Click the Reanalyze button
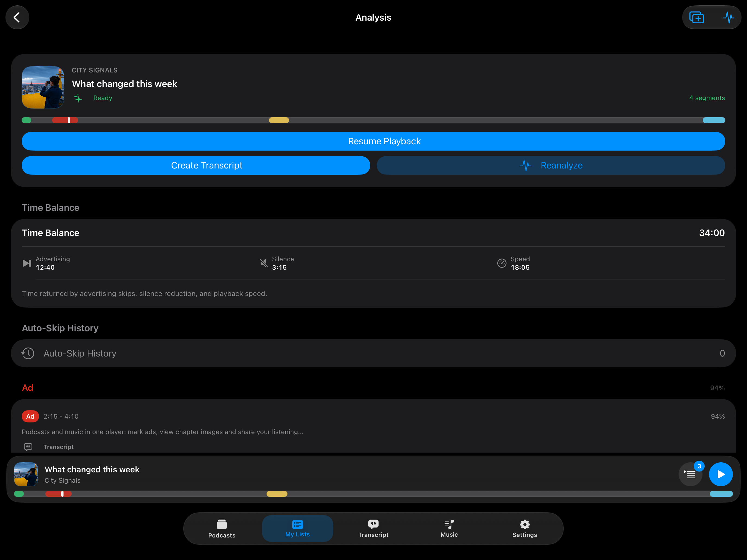This screenshot has width=747, height=560. point(551,166)
